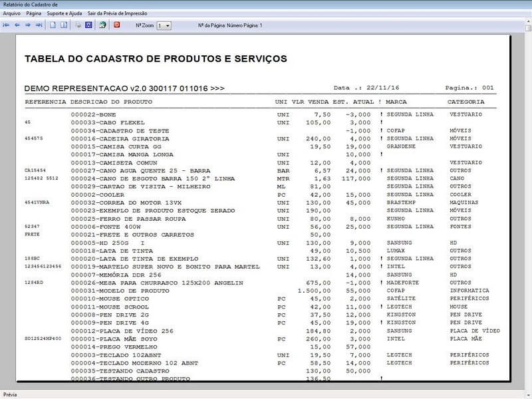
Task: Click the report title heading text
Action: pyautogui.click(x=156, y=59)
